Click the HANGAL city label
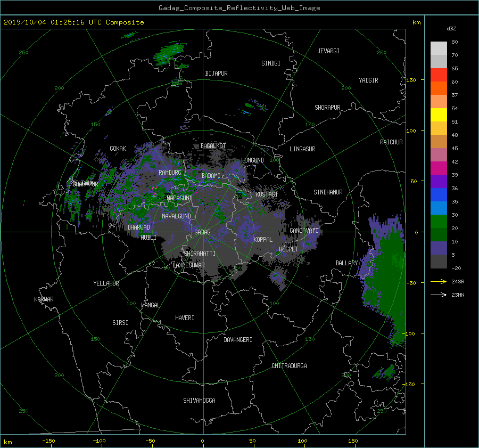 tap(150, 305)
